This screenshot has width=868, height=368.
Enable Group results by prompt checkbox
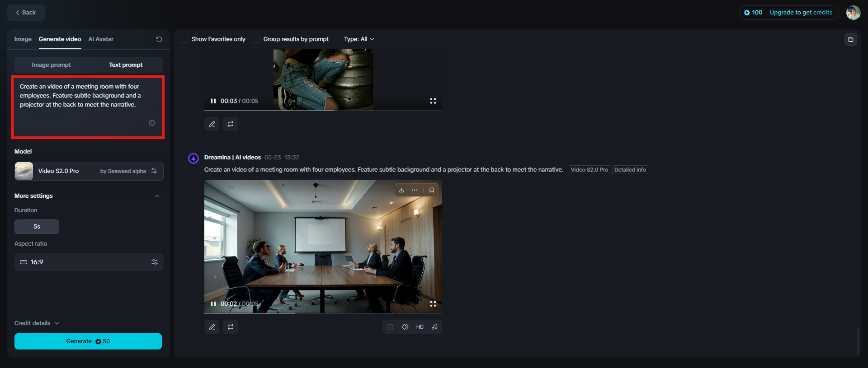tap(256, 39)
